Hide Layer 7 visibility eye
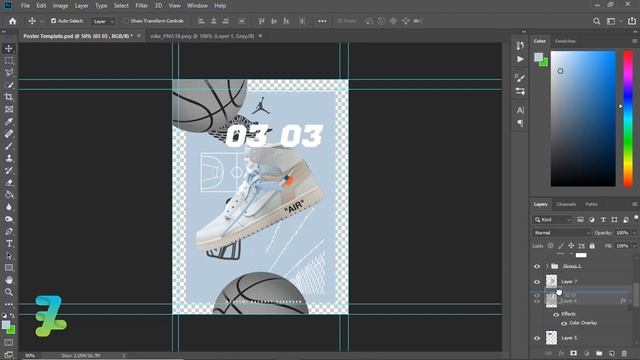Viewport: 640px width, 360px height. (537, 282)
